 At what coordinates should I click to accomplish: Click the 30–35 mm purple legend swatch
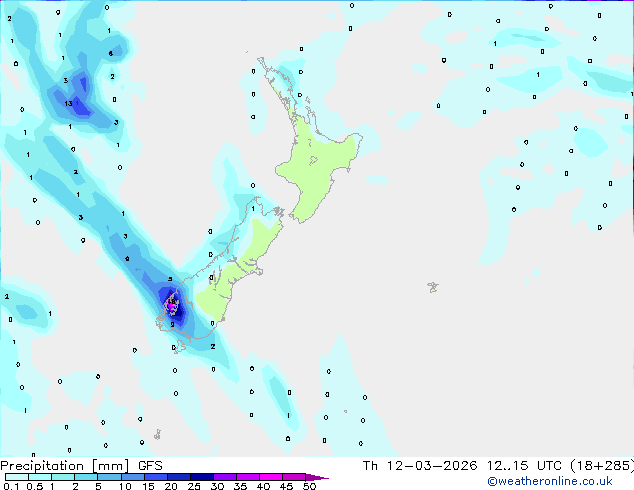(225, 477)
